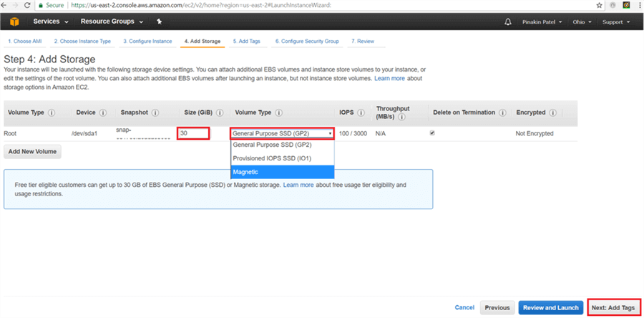Click the Add New Volume button
The image size is (644, 318).
pos(32,151)
